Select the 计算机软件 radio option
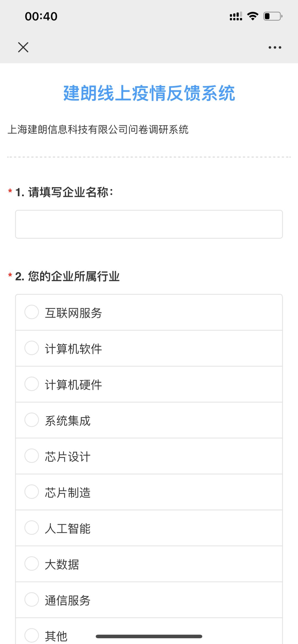The width and height of the screenshot is (298, 644). (x=32, y=348)
